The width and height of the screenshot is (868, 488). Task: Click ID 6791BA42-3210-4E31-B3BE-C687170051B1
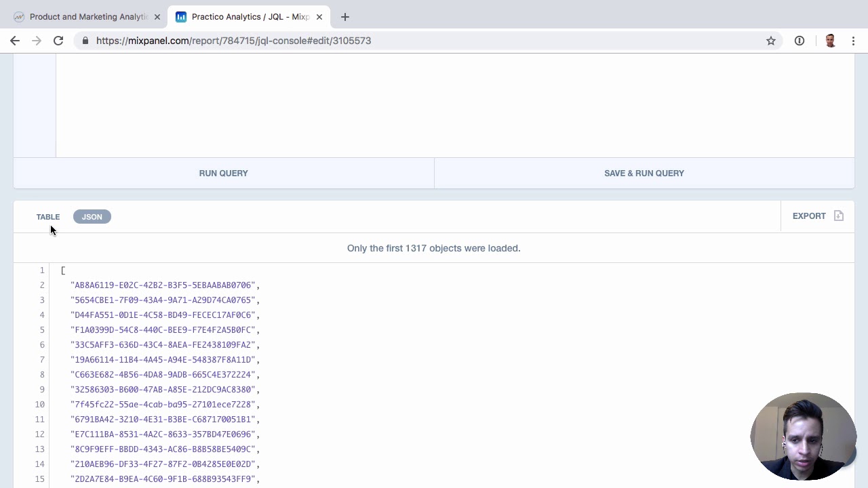pos(163,420)
